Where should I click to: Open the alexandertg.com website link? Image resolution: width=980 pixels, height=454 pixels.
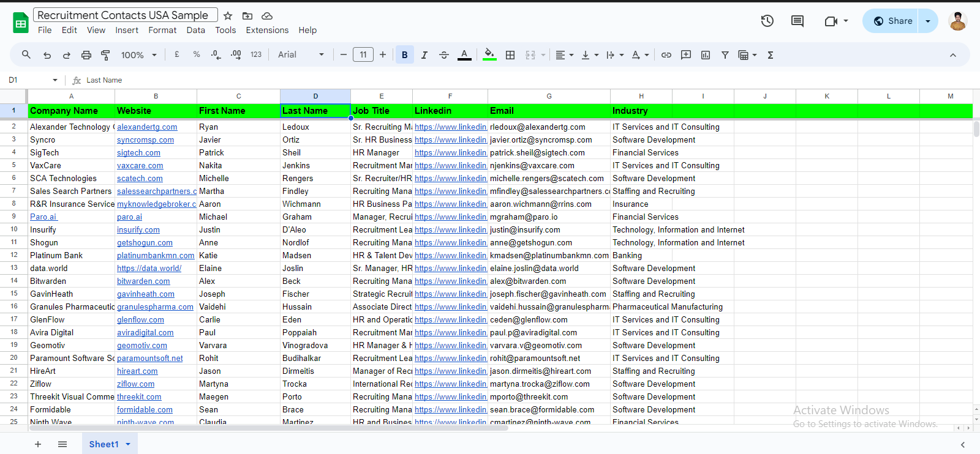pyautogui.click(x=147, y=127)
